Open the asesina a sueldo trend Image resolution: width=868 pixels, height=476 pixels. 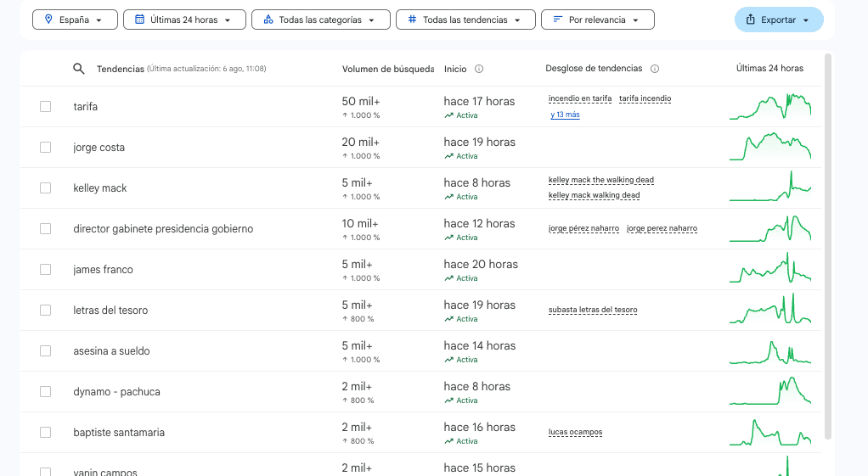(111, 351)
